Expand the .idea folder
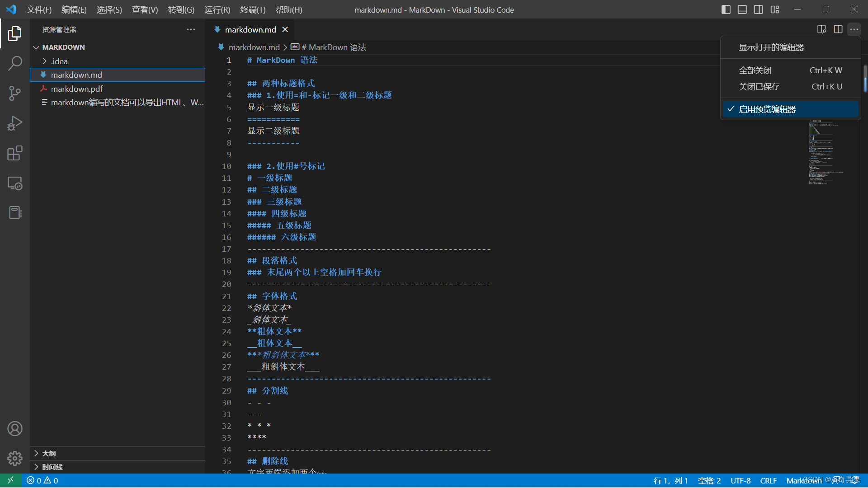This screenshot has height=488, width=868. (59, 61)
